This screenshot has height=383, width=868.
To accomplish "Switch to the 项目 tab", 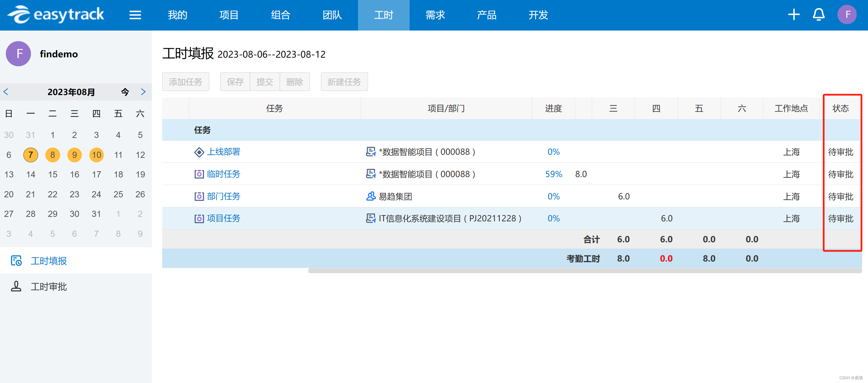I will coord(229,15).
